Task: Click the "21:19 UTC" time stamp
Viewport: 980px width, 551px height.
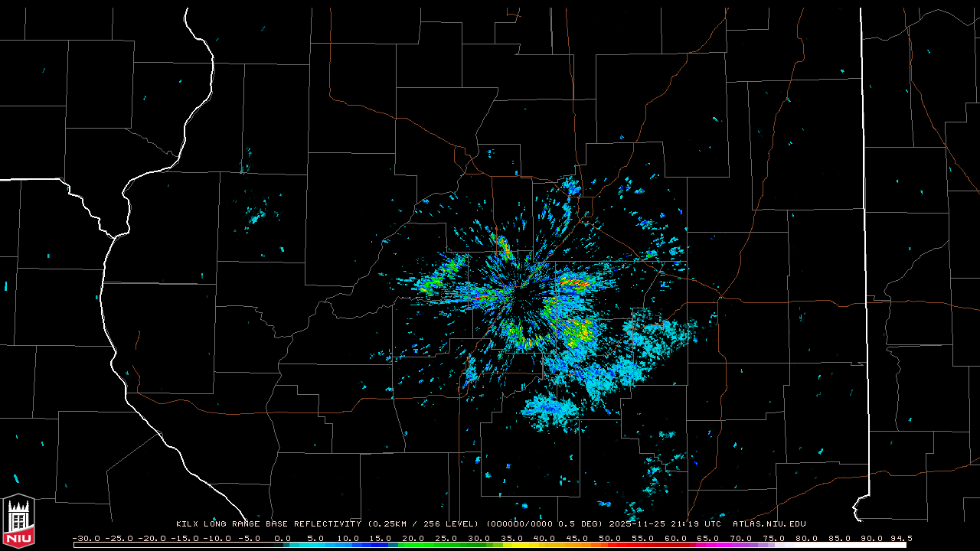Action: pos(695,524)
